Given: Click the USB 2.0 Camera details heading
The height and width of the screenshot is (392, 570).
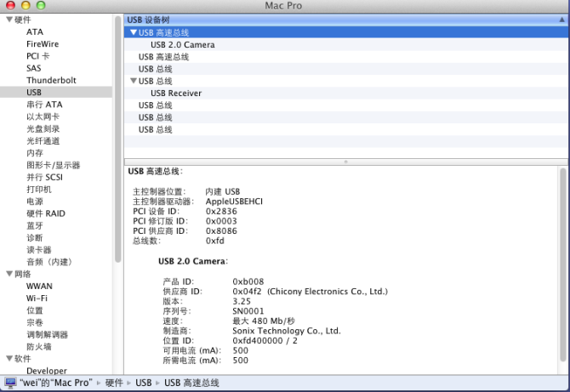Looking at the screenshot, I should [193, 261].
